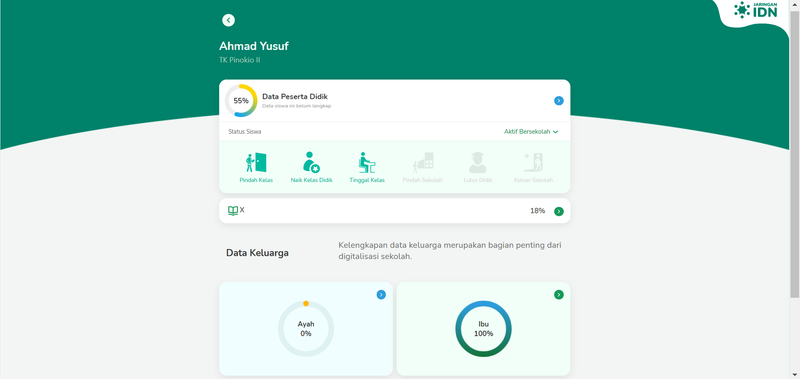Click the Ayah 0% progress ring
The width and height of the screenshot is (800, 379).
tap(306, 329)
